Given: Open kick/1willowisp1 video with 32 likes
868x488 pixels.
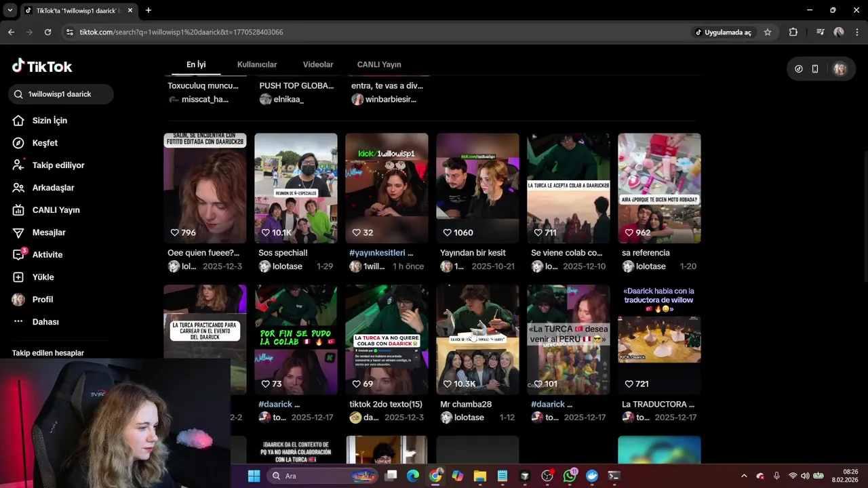Looking at the screenshot, I should tap(387, 188).
